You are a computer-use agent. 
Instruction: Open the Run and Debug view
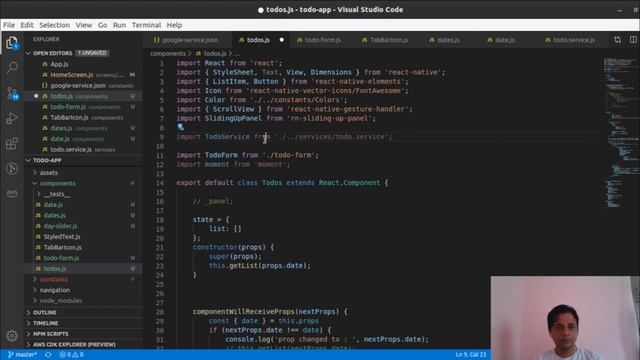pyautogui.click(x=12, y=118)
